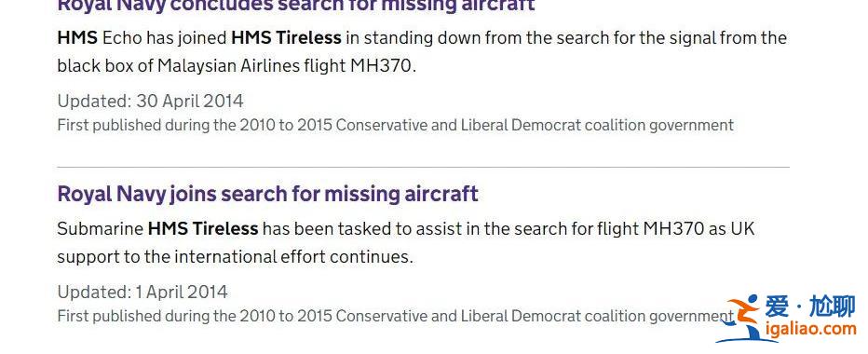Click bold 'HMS Tireless' after the word Submarine

[203, 228]
